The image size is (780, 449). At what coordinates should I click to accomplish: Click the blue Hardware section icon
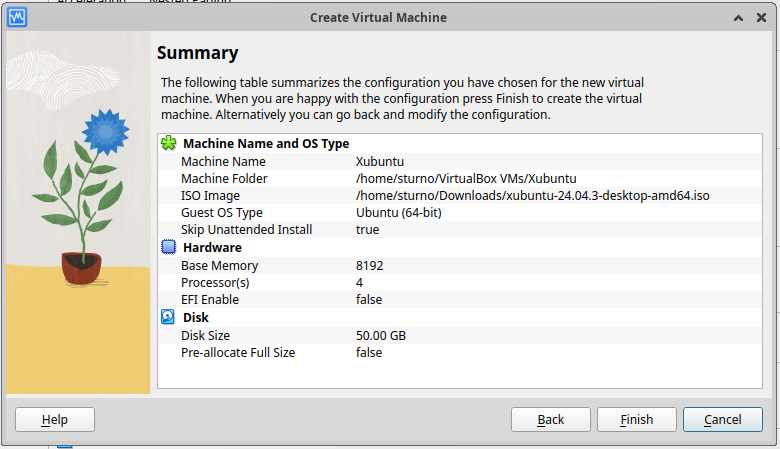point(168,248)
